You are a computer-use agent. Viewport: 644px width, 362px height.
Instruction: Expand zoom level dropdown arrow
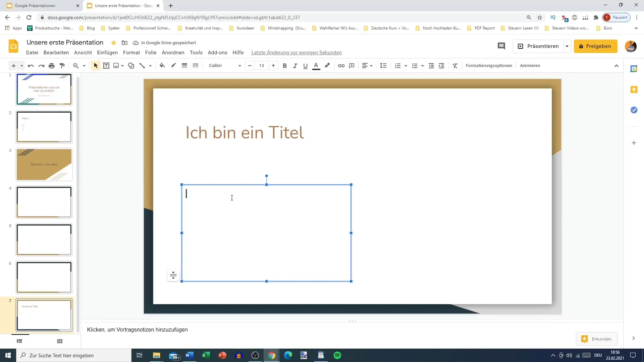84,66
